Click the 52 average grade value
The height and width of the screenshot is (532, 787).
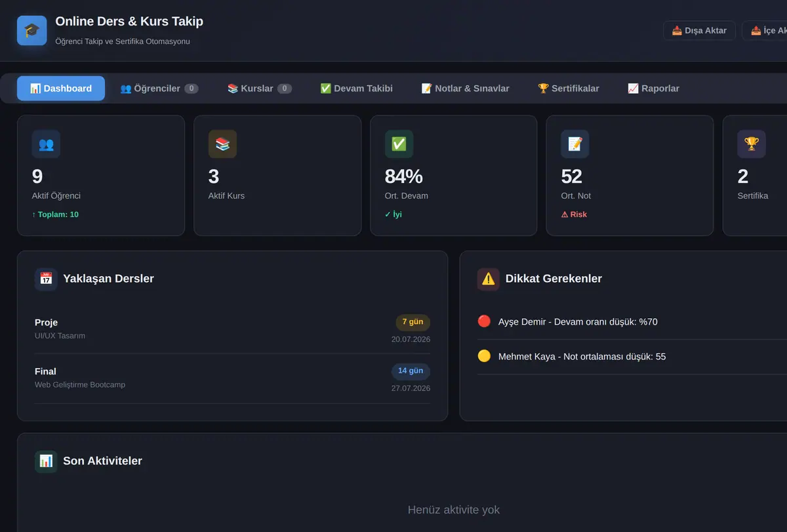tap(571, 176)
